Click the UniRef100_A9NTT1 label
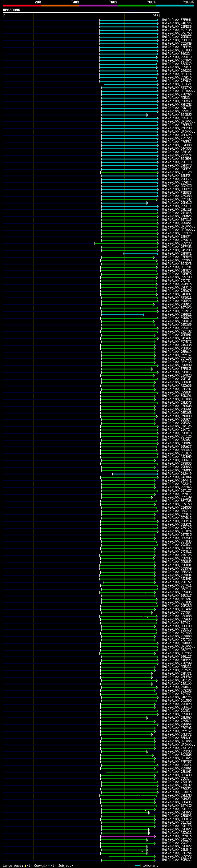Image resolution: width=197 pixels, height=868 pixels. tap(176, 108)
